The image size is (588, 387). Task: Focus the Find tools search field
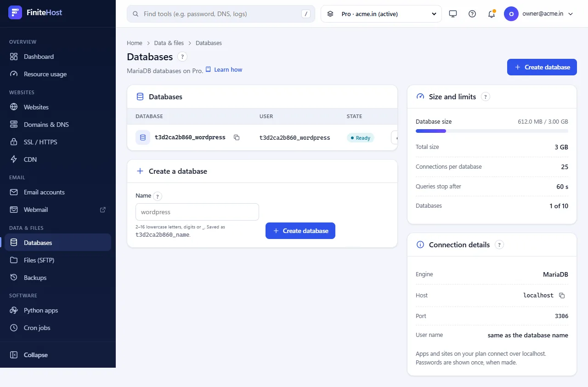click(x=221, y=14)
